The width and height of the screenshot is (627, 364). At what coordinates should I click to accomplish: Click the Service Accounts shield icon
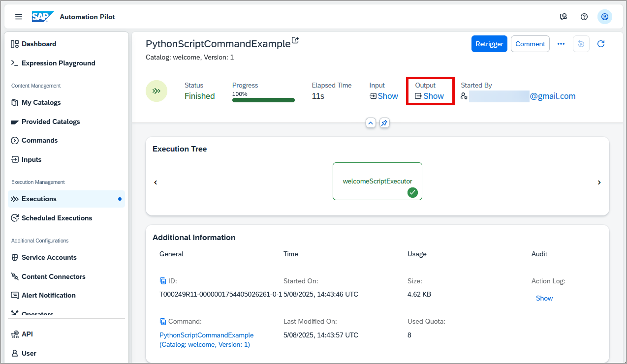(15, 257)
